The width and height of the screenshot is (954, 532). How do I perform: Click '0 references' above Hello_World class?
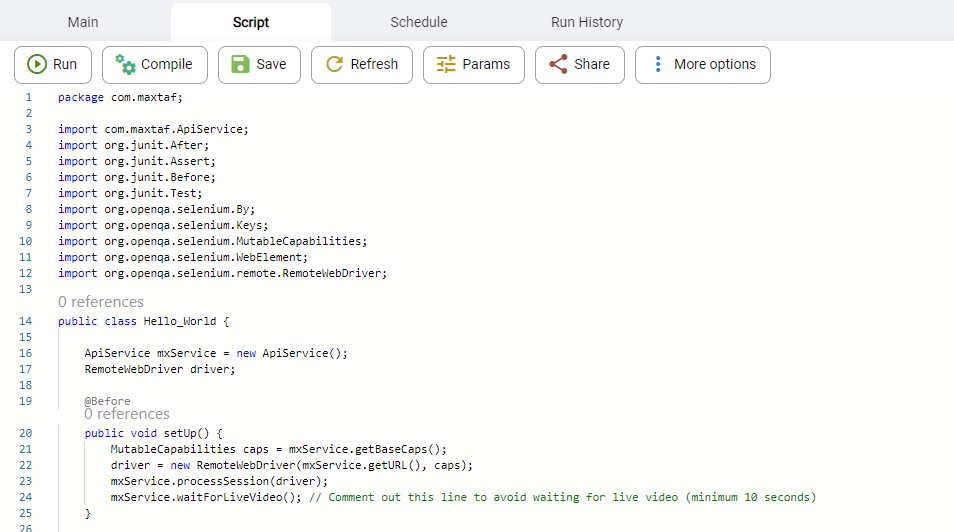pyautogui.click(x=101, y=302)
